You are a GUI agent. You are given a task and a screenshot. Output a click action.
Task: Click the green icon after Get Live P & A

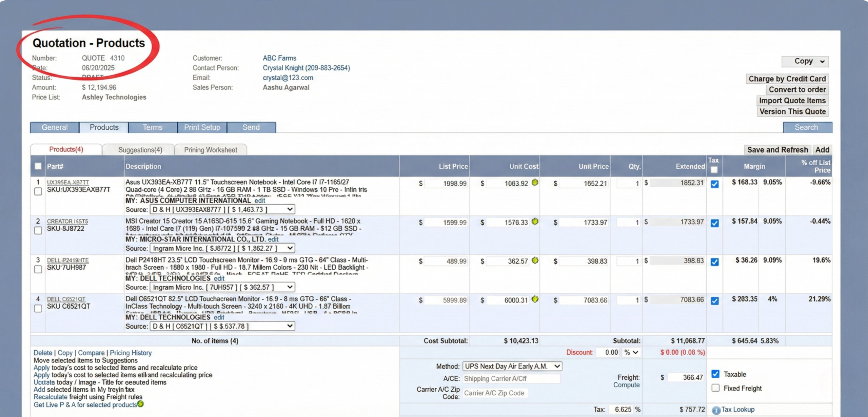(x=141, y=404)
